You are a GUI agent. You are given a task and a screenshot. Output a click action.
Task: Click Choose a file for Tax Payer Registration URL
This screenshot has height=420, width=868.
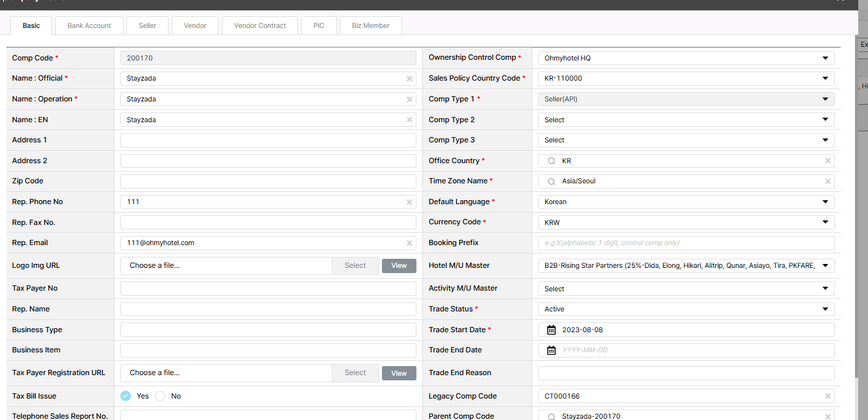pyautogui.click(x=226, y=373)
